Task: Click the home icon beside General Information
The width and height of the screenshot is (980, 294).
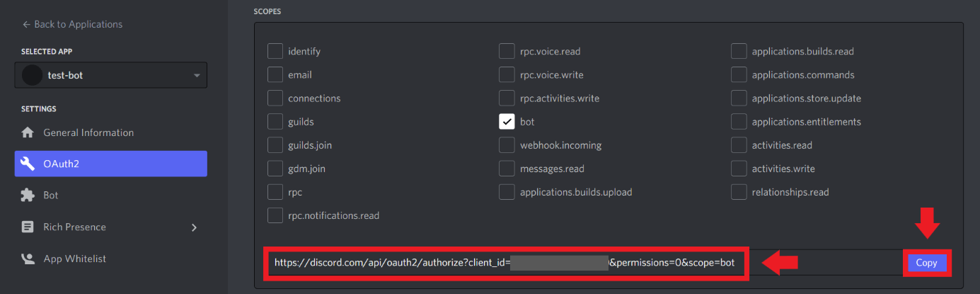Action: [28, 132]
